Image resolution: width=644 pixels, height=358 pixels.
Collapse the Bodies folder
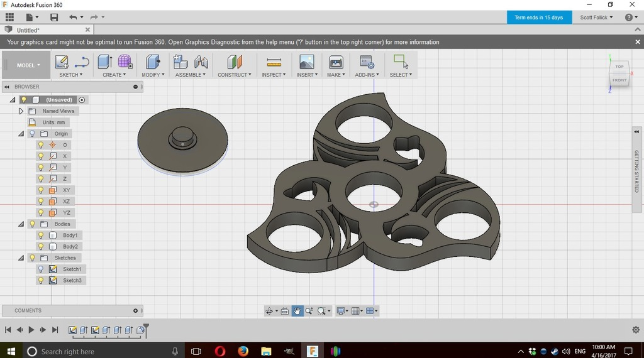21,224
